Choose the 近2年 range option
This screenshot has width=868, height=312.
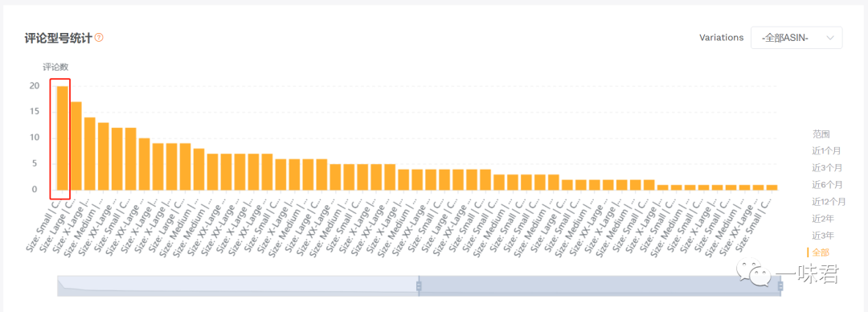click(823, 219)
